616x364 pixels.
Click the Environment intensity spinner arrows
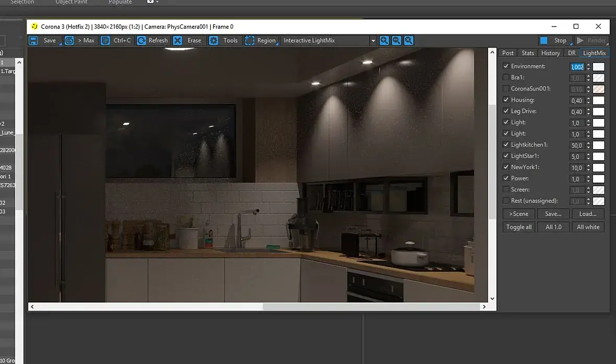pyautogui.click(x=588, y=67)
